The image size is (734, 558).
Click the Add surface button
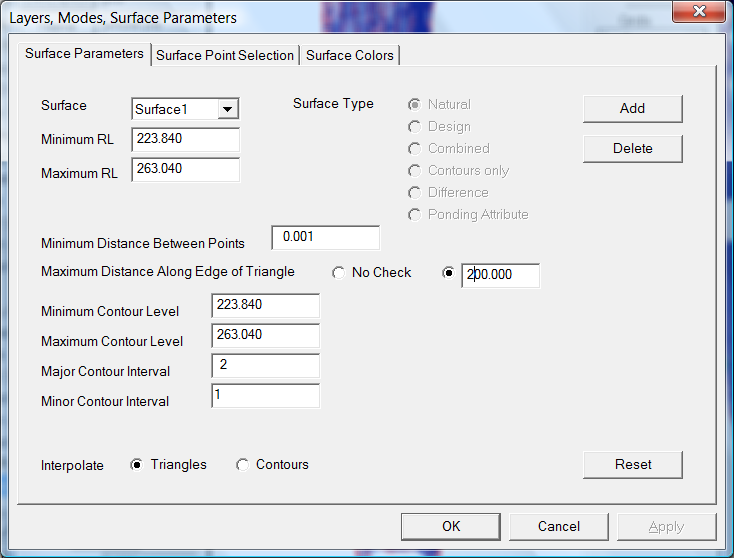(x=632, y=108)
